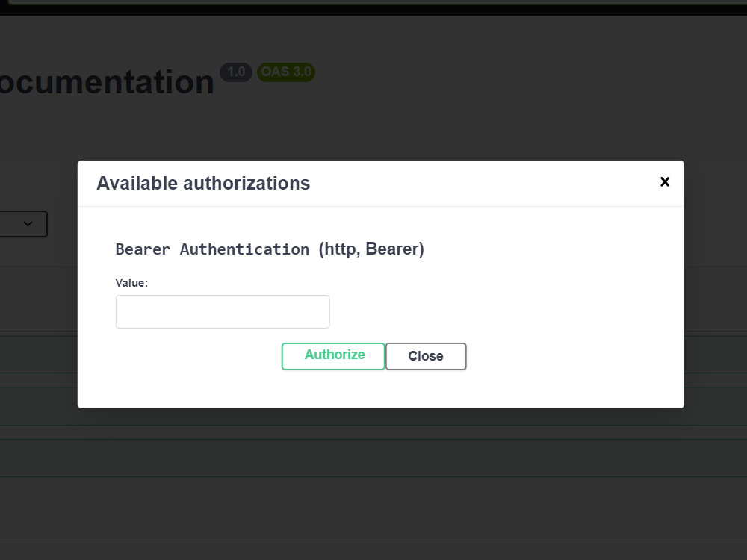Screen dimensions: 747x560
Task: Expand the first collapsed endpoint row behind dialog
Action: pos(37,299)
